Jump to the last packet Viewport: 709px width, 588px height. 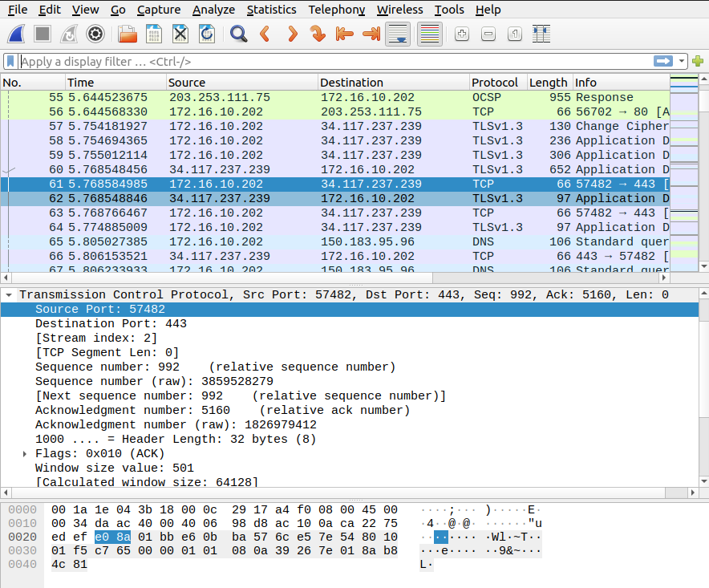pyautogui.click(x=371, y=34)
